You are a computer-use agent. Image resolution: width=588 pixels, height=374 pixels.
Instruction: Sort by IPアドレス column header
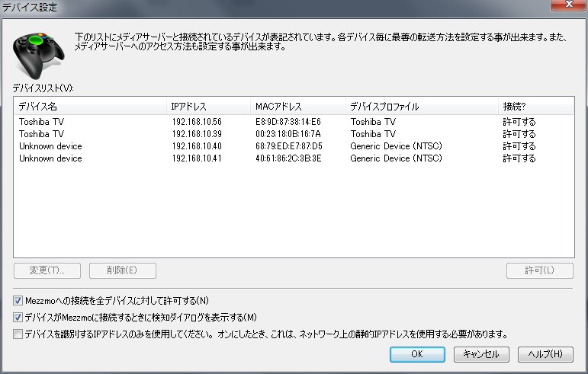point(208,107)
